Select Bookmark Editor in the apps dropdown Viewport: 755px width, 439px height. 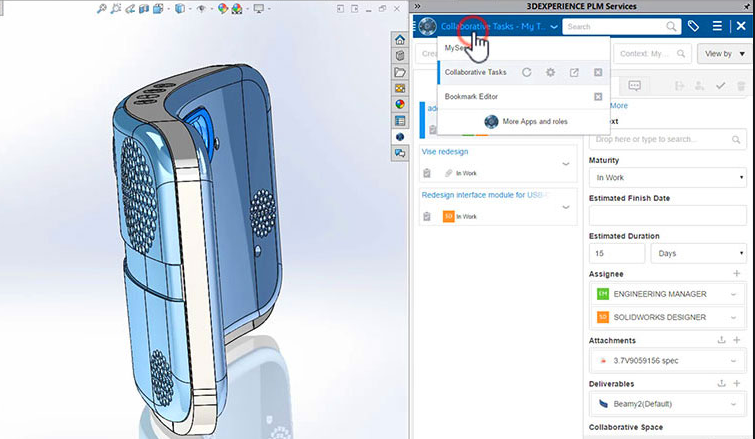coord(471,96)
